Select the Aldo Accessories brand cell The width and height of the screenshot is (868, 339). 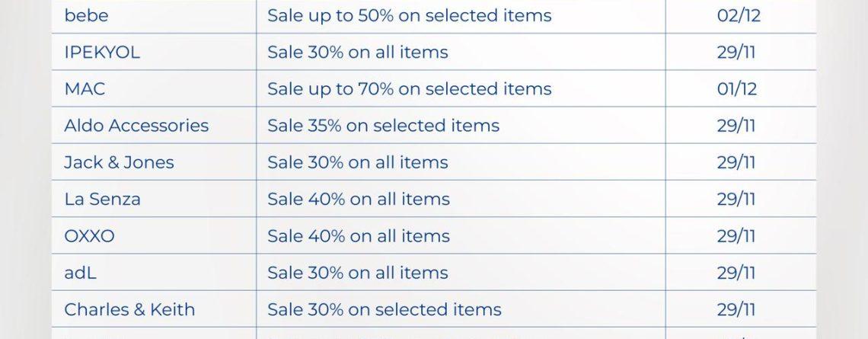136,125
